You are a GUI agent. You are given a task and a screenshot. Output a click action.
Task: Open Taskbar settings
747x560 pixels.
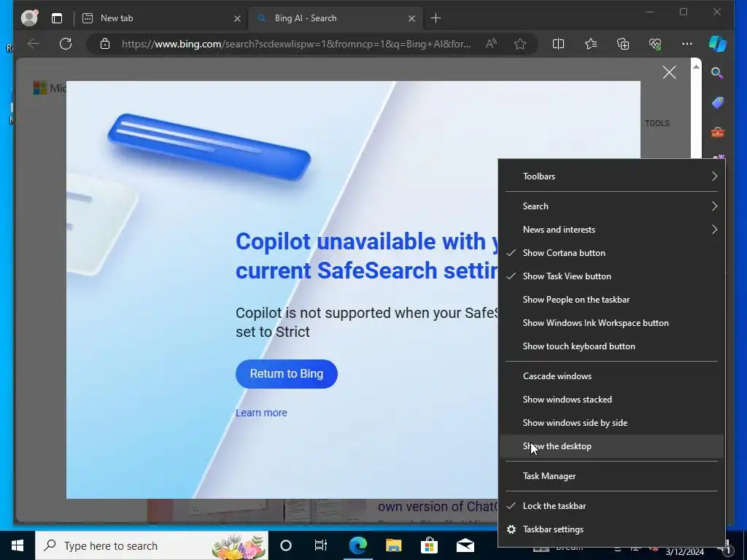(611, 529)
